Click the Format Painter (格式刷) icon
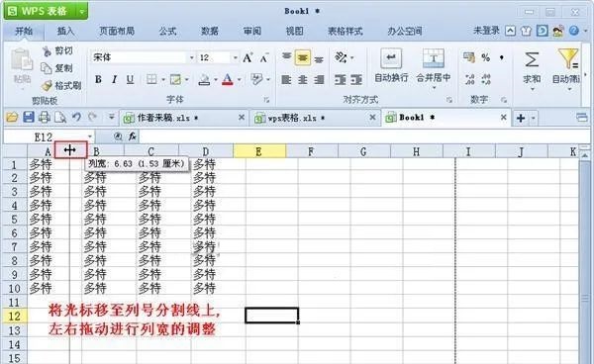This screenshot has height=364, width=594. tap(47, 86)
